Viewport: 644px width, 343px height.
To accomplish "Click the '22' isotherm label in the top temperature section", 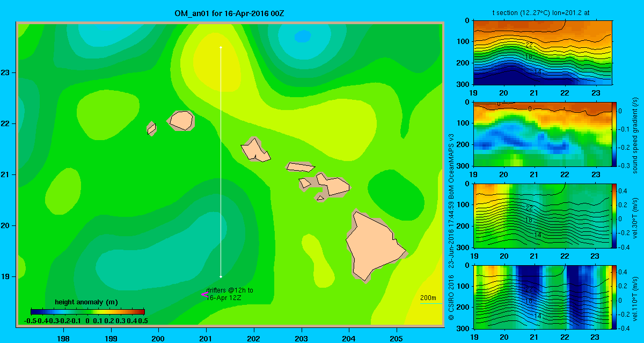I will (x=529, y=45).
